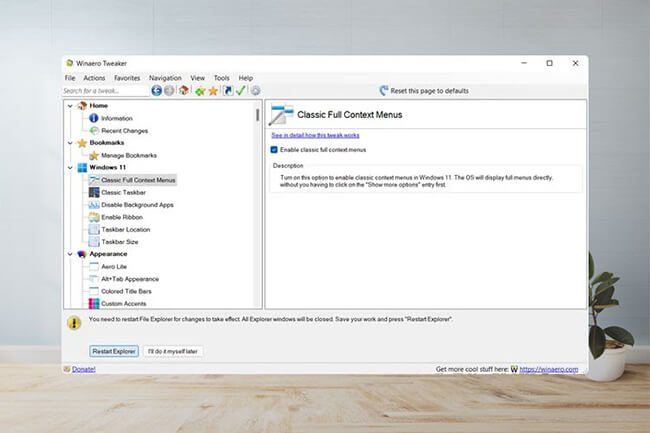Open the Tools menu
650x433 pixels.
(x=221, y=78)
